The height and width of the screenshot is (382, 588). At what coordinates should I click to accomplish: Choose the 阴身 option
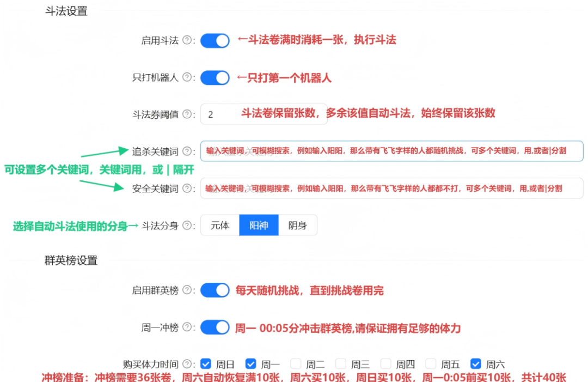point(297,226)
